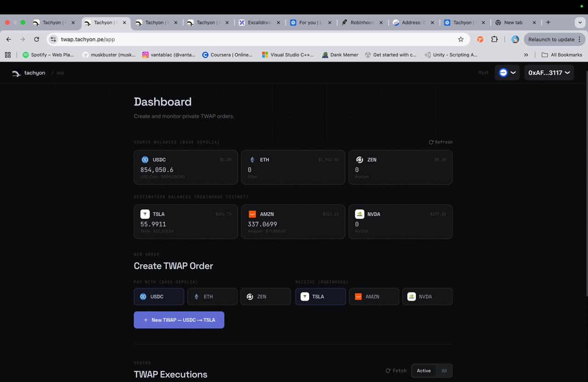Open the network selector dropdown

click(507, 73)
